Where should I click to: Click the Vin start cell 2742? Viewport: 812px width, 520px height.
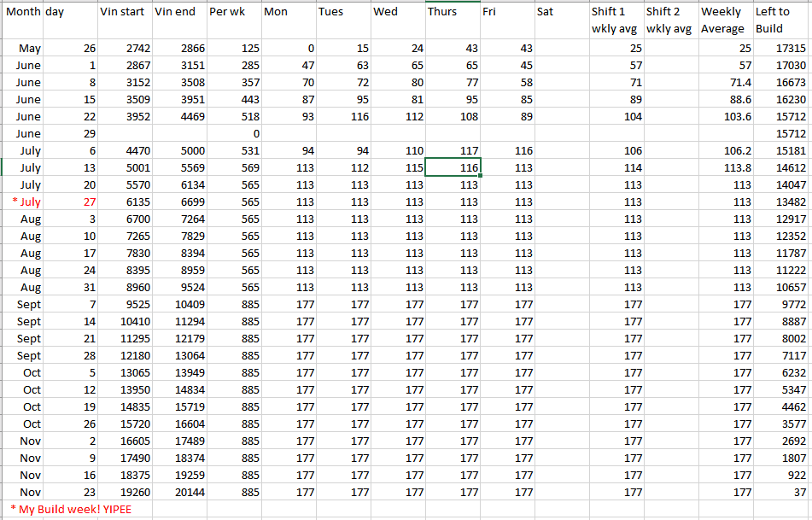pos(125,49)
